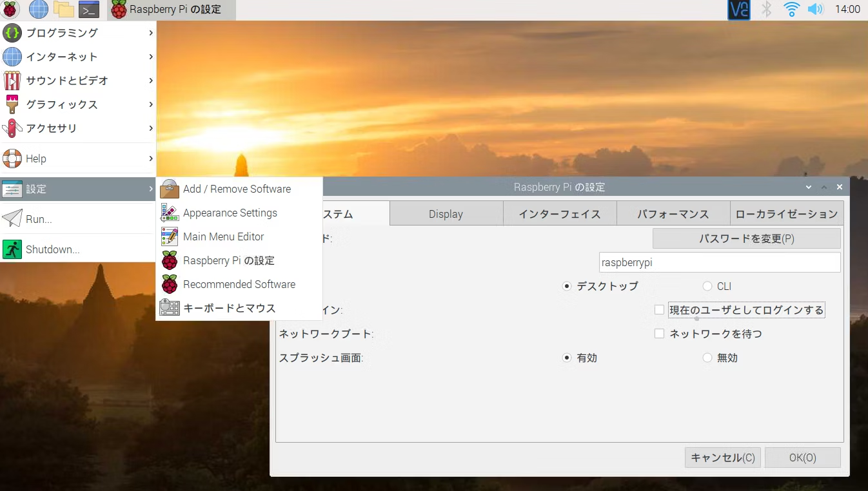Select splash screen 無効 radio button
Viewport: 868px width, 491px height.
click(707, 358)
